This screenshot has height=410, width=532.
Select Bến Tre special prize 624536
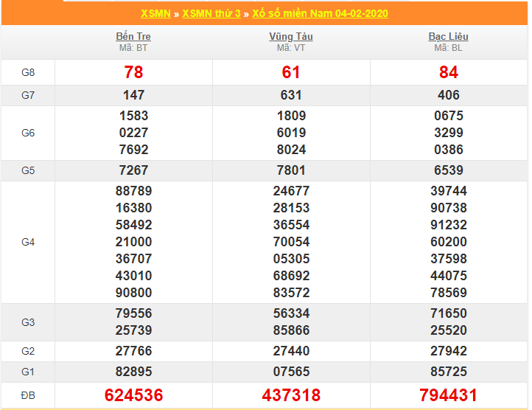(133, 395)
